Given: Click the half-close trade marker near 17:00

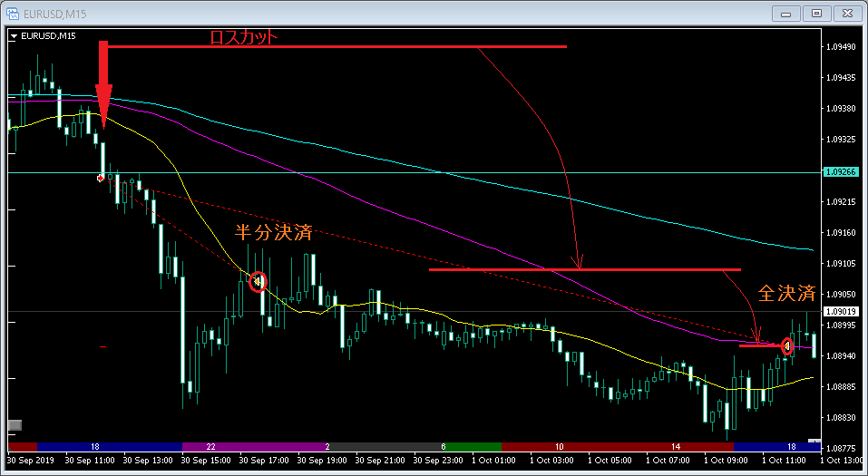Looking at the screenshot, I should [258, 282].
